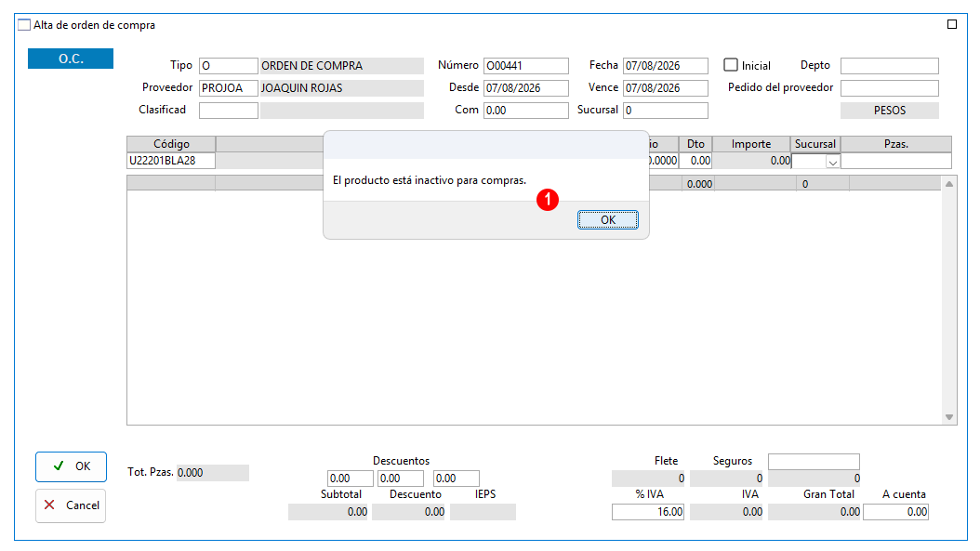Viewport: 980px width, 551px height.
Task: Click the ORDEN DE COMPRA description
Action: 342,66
